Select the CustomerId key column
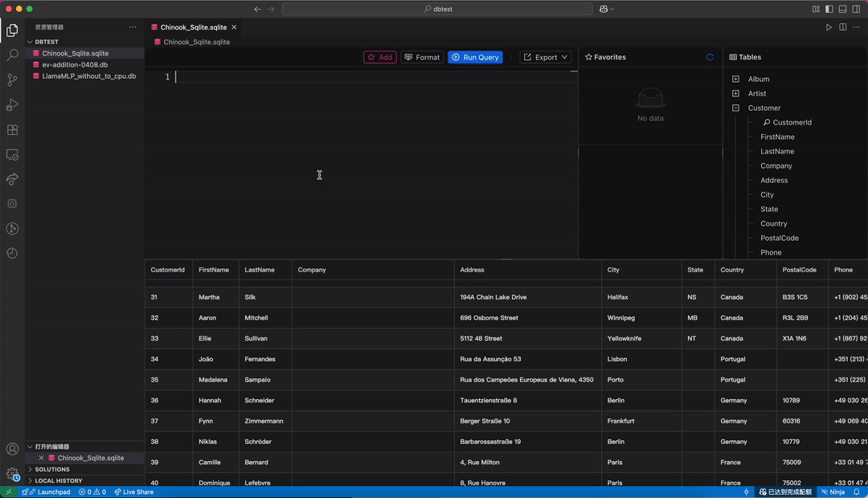Image resolution: width=868 pixels, height=498 pixels. 792,122
